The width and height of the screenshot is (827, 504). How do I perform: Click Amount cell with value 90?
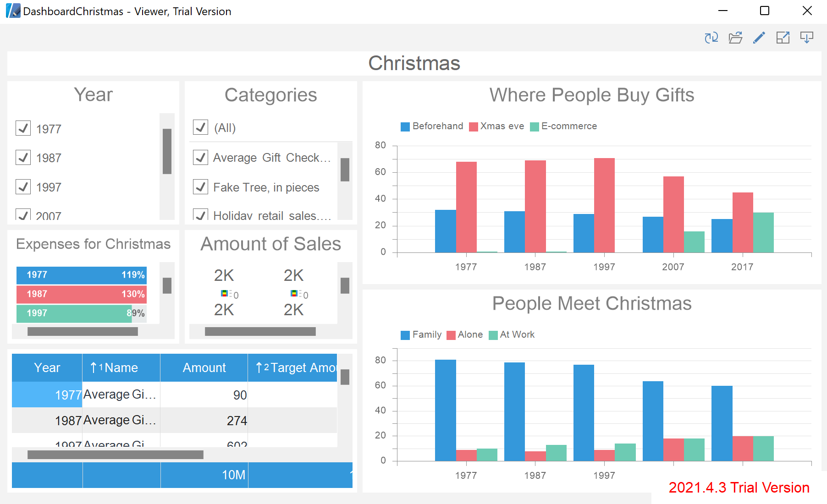point(204,394)
